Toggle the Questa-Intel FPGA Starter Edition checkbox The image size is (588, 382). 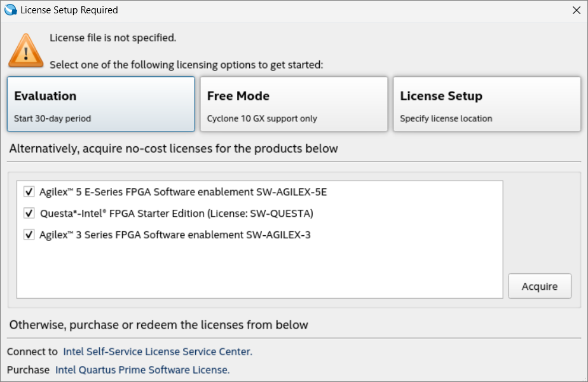tap(29, 213)
